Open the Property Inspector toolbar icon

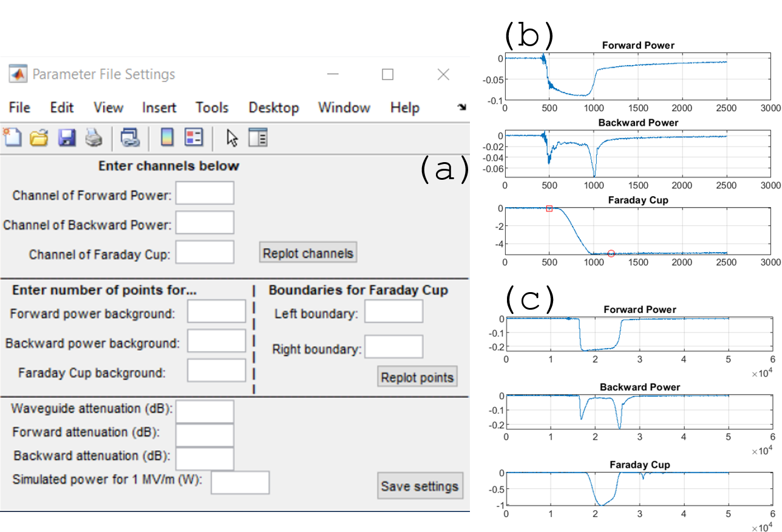259,138
